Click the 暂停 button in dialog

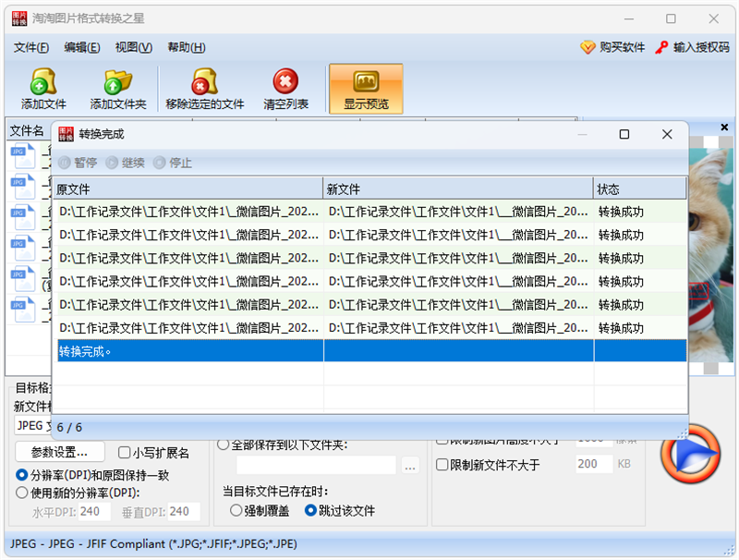coord(78,163)
